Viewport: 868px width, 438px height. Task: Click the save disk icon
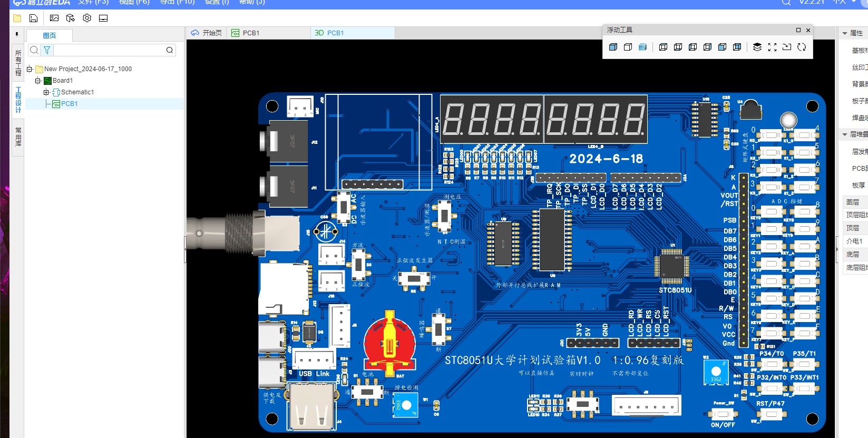pyautogui.click(x=33, y=18)
